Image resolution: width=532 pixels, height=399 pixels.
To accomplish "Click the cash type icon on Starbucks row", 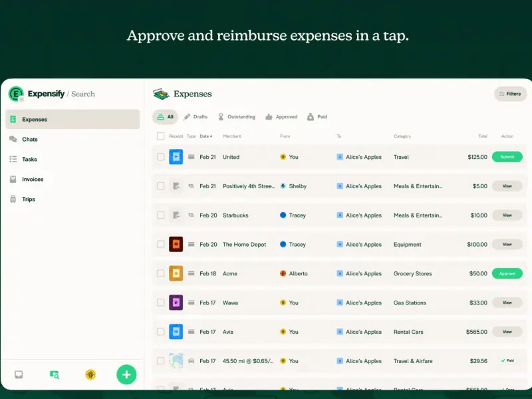I will tap(192, 215).
